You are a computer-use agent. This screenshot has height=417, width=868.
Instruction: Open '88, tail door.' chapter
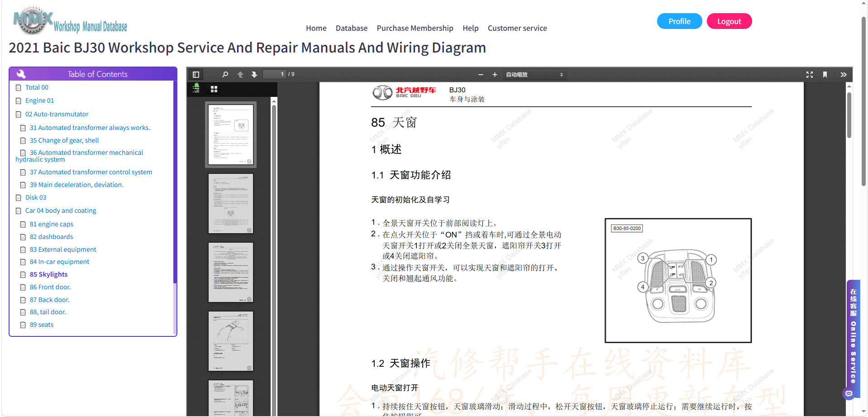[x=48, y=312]
